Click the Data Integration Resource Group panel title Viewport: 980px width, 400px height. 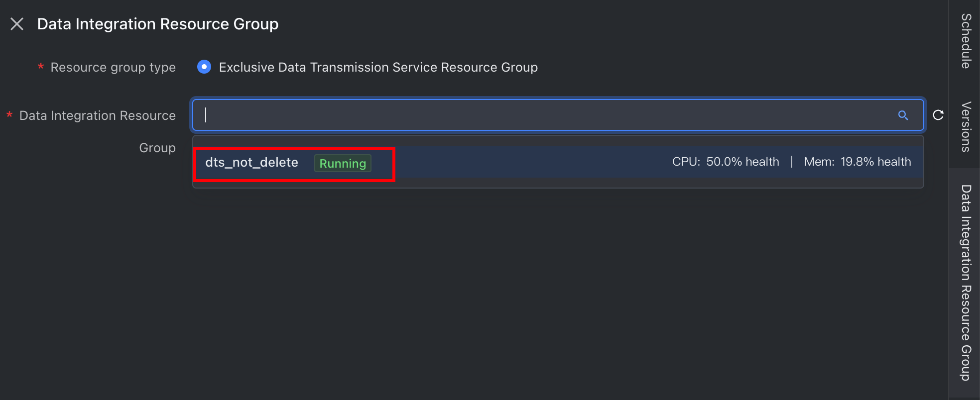click(x=158, y=24)
